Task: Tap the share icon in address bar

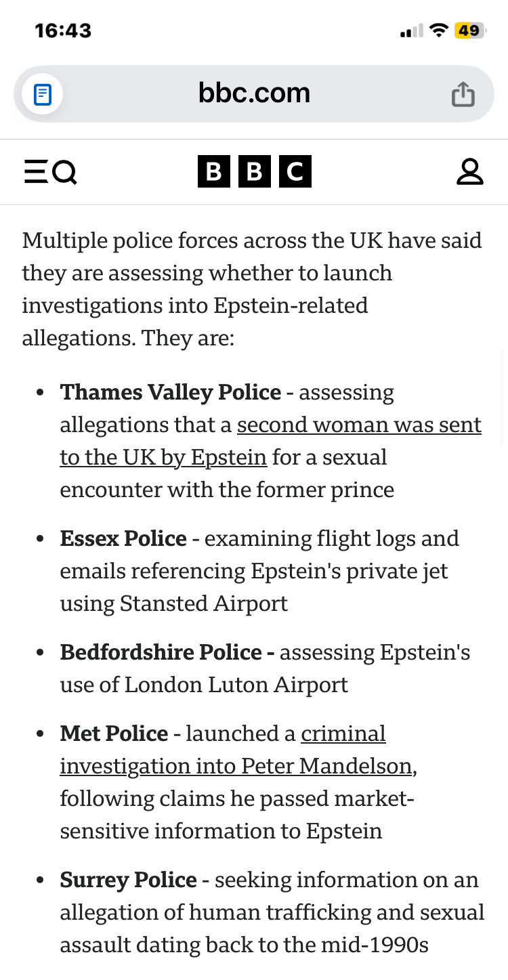Action: 463,93
